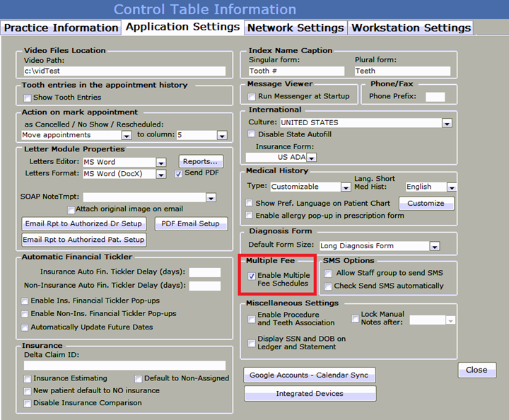Open PDF Email Setup
Image resolution: width=509 pixels, height=420 pixels.
(190, 223)
